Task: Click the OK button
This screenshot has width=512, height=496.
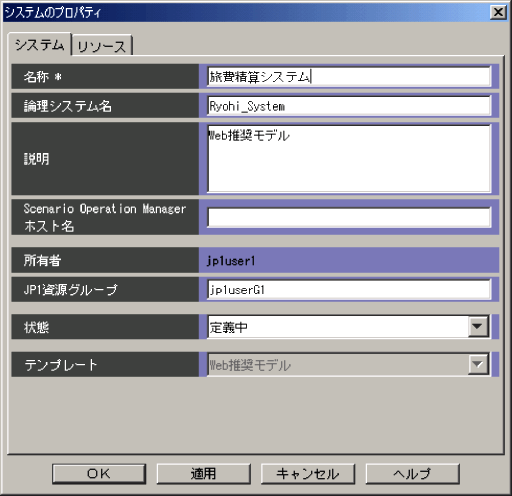Action: [x=99, y=474]
